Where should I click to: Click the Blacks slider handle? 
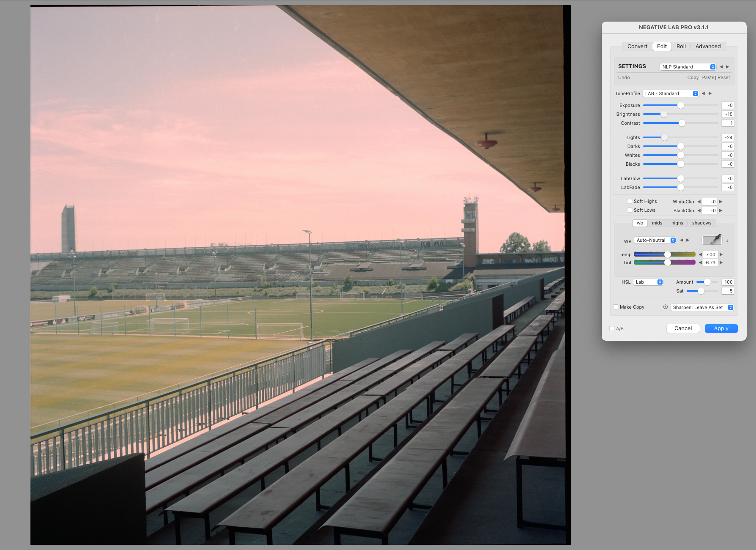pyautogui.click(x=681, y=164)
